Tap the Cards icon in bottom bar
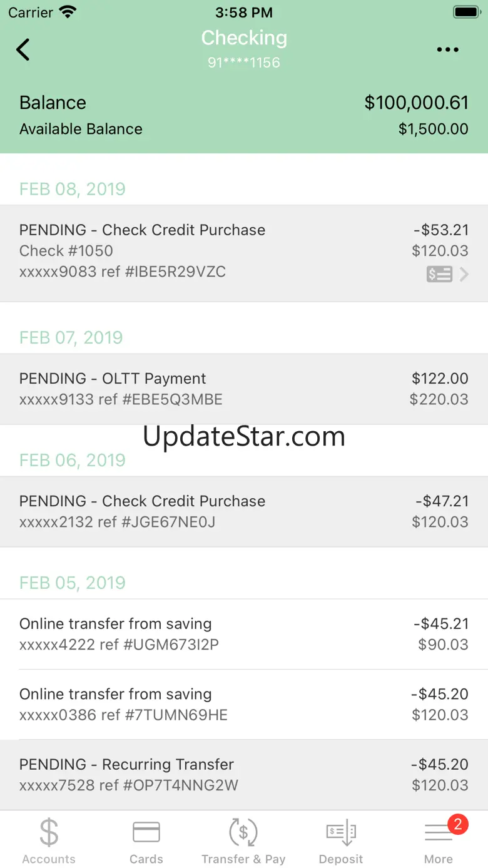 click(146, 832)
